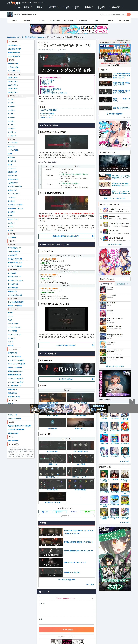Click the ページTOP up-arrow button
The image size is (138, 644).
pos(132,401)
